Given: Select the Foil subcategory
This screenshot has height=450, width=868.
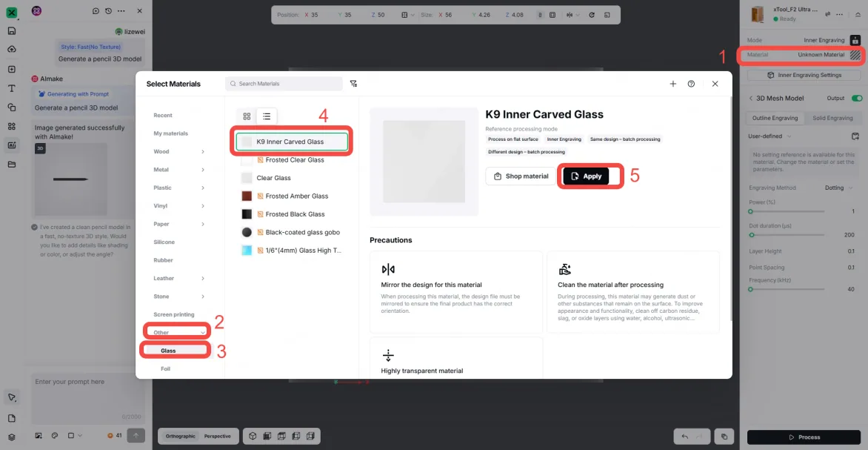Looking at the screenshot, I should [165, 368].
